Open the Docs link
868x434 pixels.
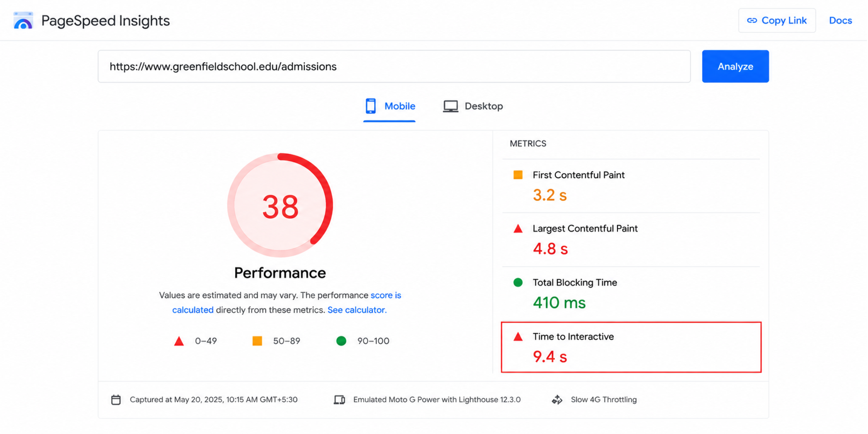click(x=840, y=21)
